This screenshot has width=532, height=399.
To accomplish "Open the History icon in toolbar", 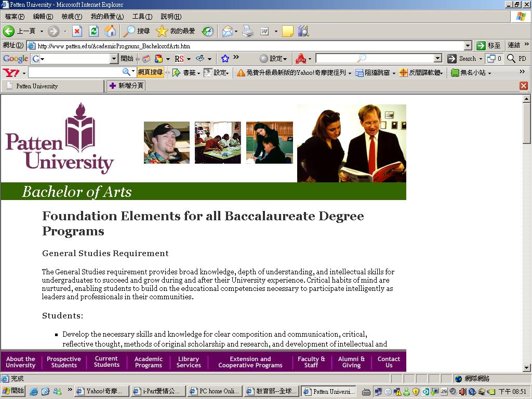I will coord(208,31).
